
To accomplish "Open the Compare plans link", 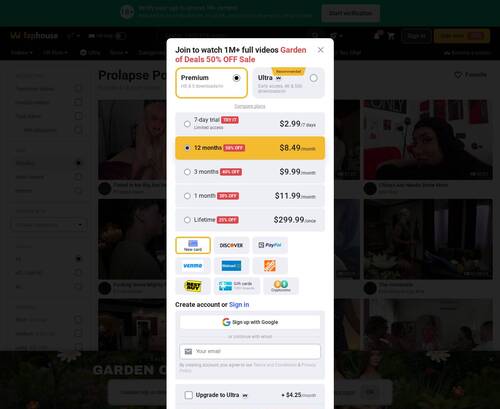I will (250, 106).
